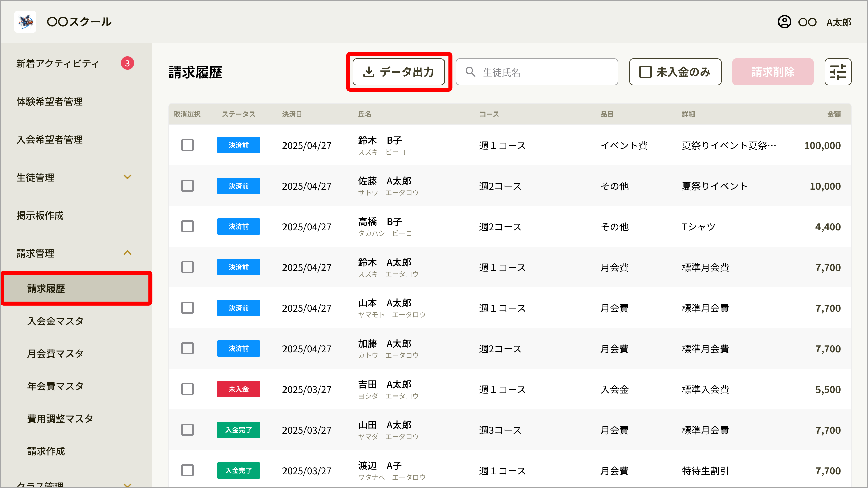Click the amount 5,500

(x=828, y=389)
